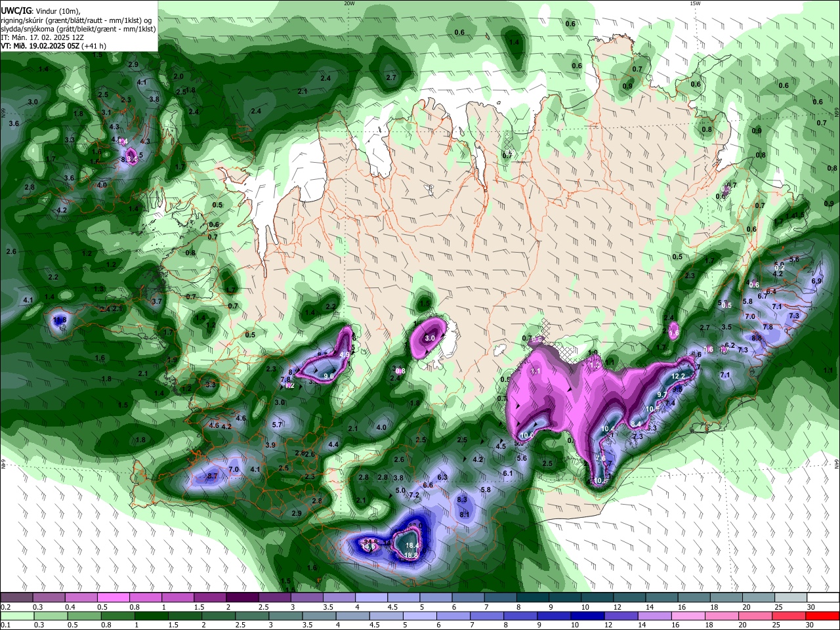
Task: Click the 3.7 value on the west coast
Action: (157, 301)
